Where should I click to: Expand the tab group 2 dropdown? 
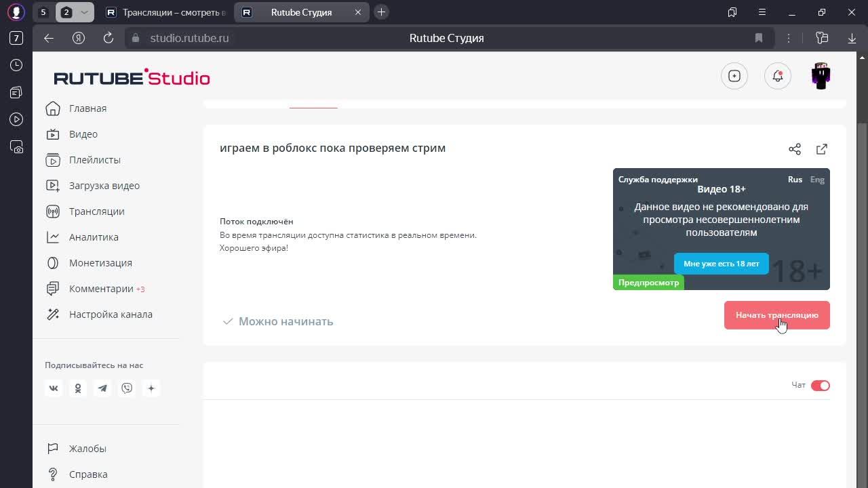[x=84, y=12]
